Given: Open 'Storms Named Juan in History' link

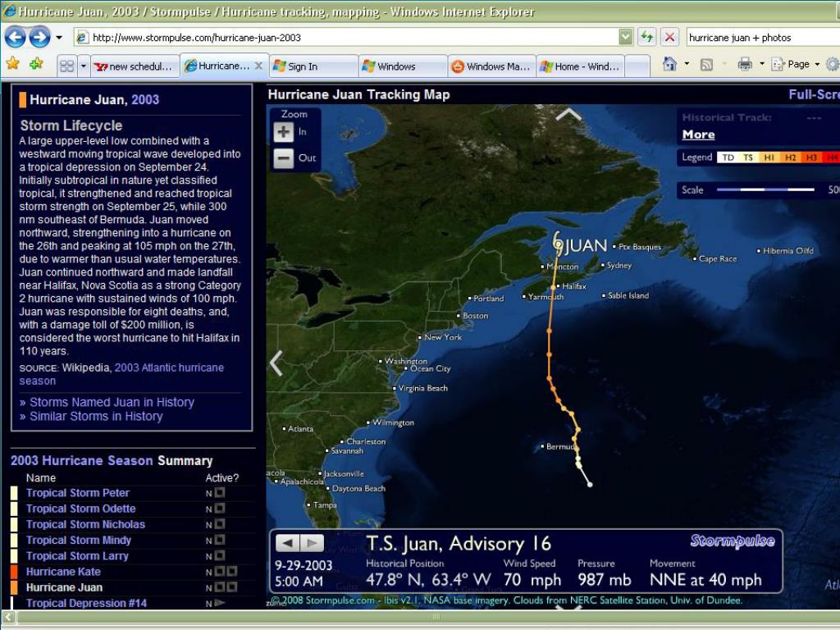Looking at the screenshot, I should [112, 402].
